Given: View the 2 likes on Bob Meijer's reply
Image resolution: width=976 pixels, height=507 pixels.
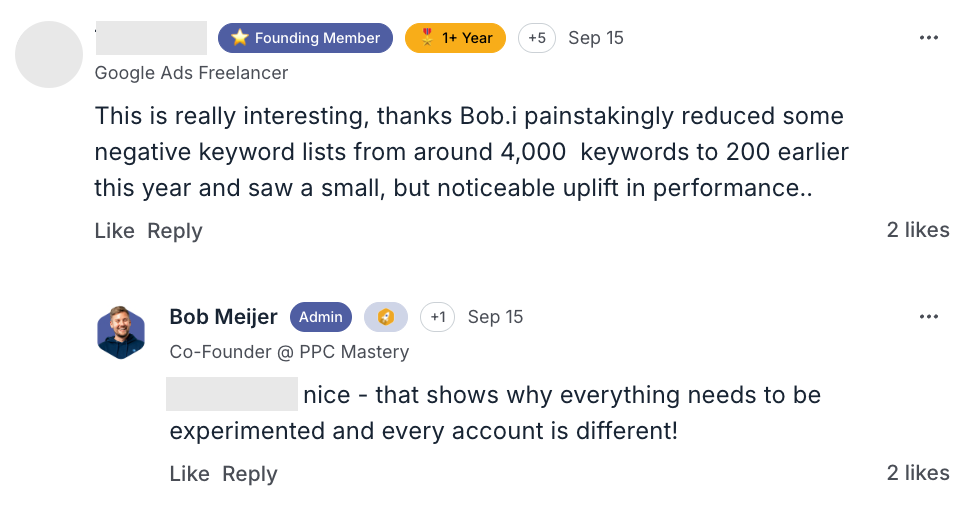Looking at the screenshot, I should pyautogui.click(x=918, y=473).
